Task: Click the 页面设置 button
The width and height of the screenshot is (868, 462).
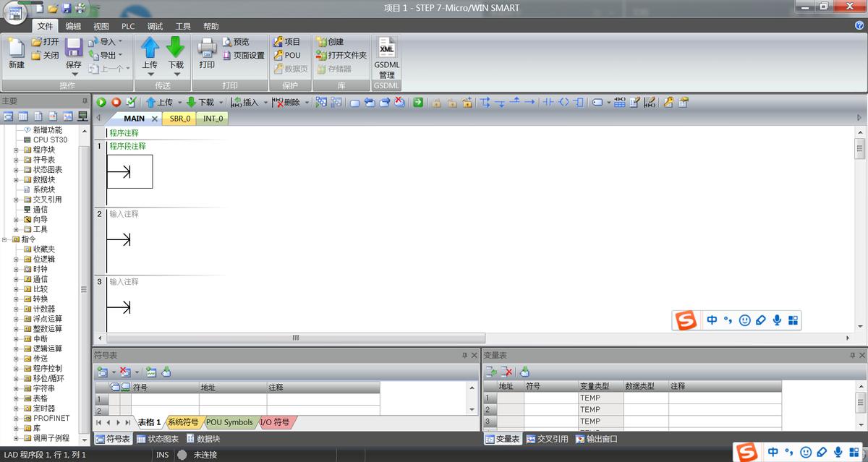Action: tap(244, 55)
